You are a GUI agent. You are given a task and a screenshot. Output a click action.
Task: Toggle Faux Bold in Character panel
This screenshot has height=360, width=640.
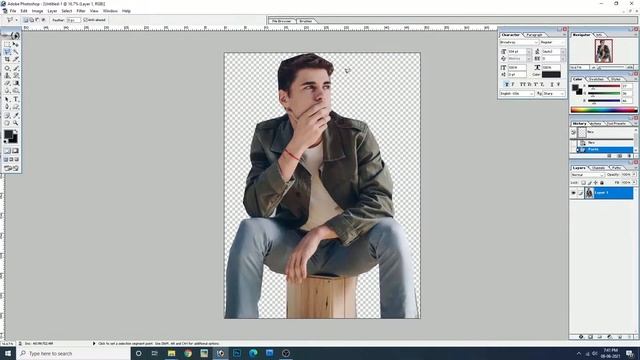[507, 84]
